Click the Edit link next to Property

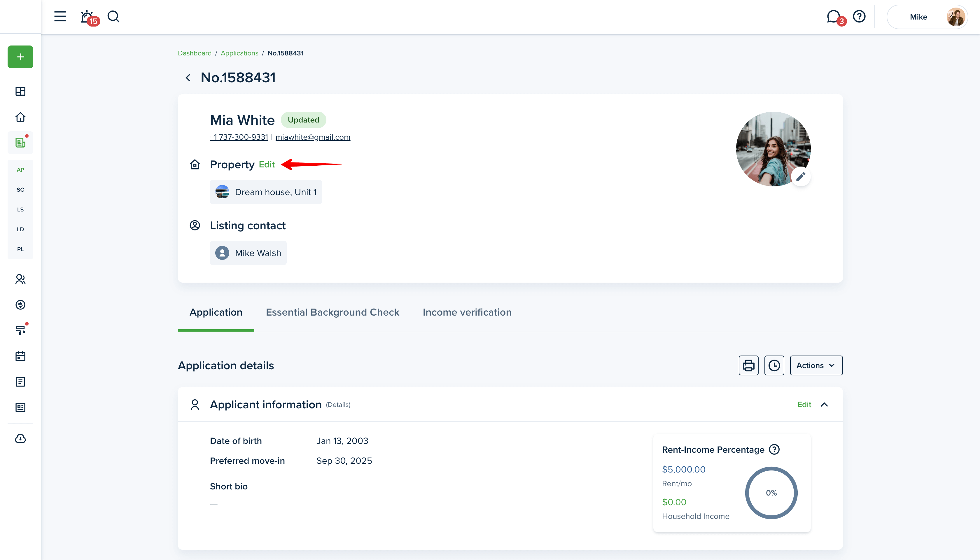pyautogui.click(x=267, y=164)
